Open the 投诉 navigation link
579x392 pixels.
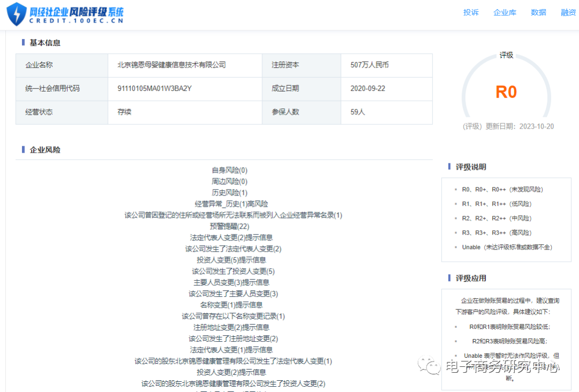tap(471, 12)
